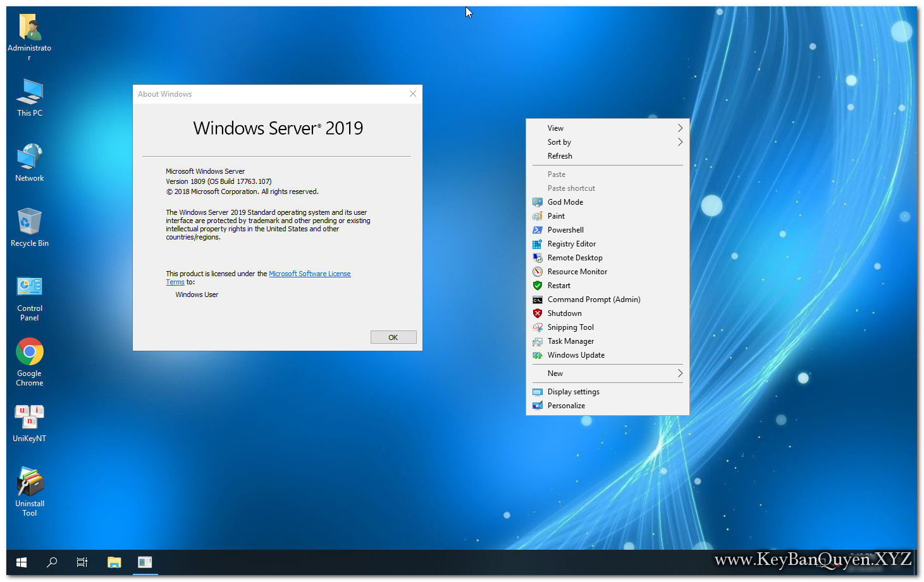This screenshot has height=582, width=924.
Task: Click the '2018 Microsoft Corporation' copyright line
Action: (242, 191)
